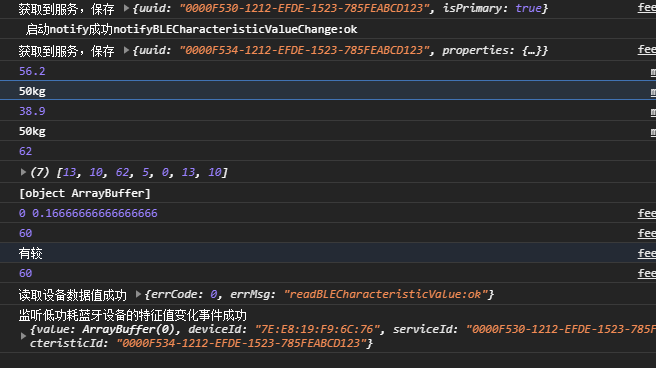
Task: Select the 56.2 log value
Action: pyautogui.click(x=32, y=72)
